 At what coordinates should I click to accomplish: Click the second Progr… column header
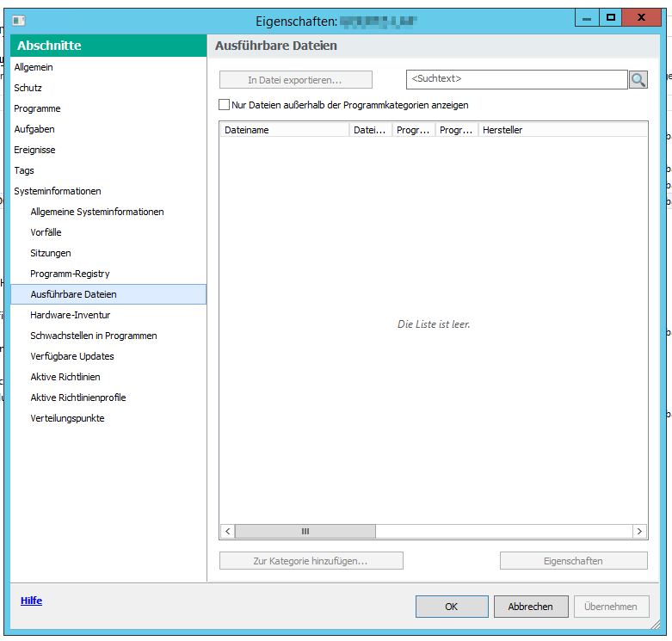(457, 130)
